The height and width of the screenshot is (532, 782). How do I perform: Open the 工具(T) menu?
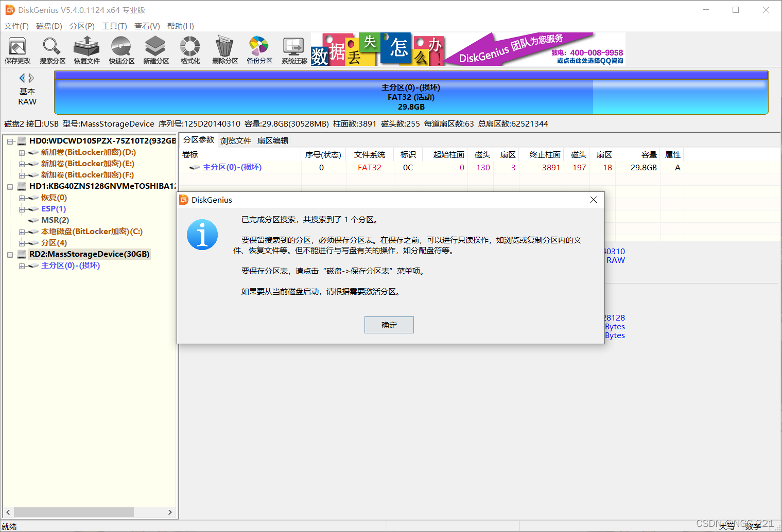pos(114,26)
